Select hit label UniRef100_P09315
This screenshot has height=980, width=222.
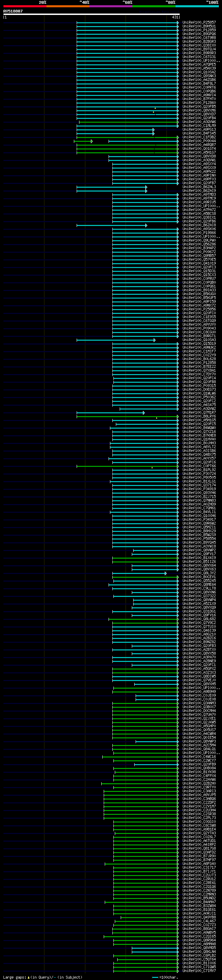pyautogui.click(x=199, y=386)
